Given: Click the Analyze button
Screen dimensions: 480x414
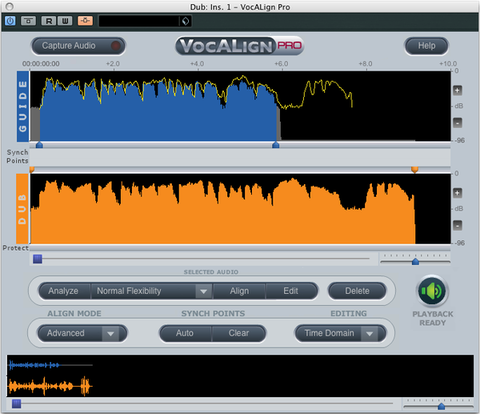Looking at the screenshot, I should point(63,291).
